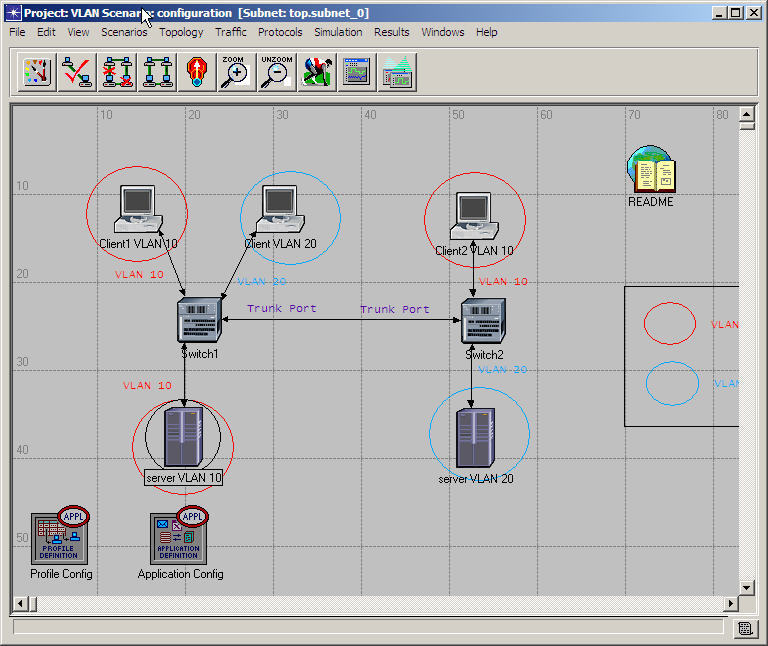Click the run simulation runner icon
The image size is (768, 646).
tap(317, 72)
